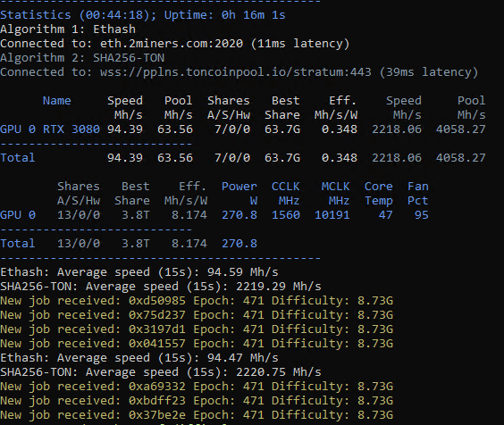This screenshot has height=425, width=504.
Task: Select GPU 0 TON speed 2218.06
Action: (x=397, y=129)
